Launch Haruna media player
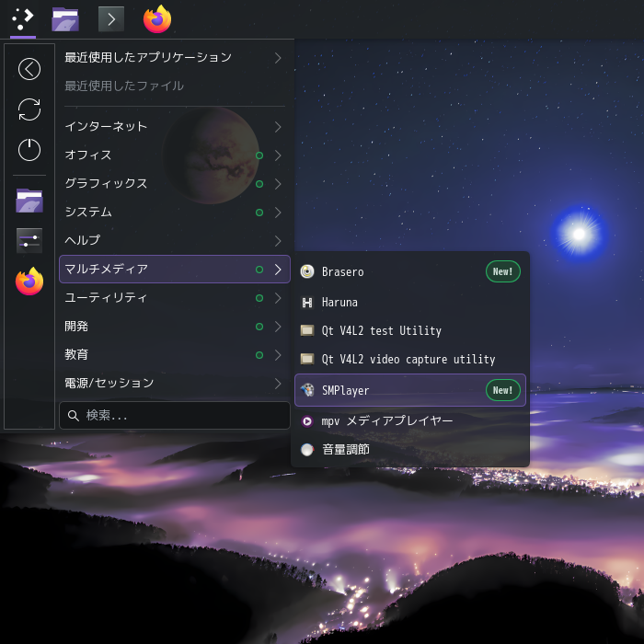 point(410,303)
